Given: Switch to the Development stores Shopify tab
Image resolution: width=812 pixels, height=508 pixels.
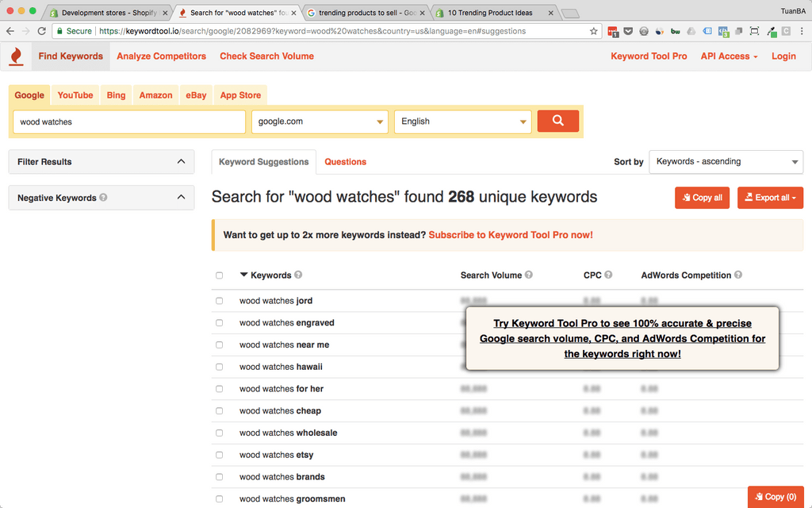Looking at the screenshot, I should (108, 13).
